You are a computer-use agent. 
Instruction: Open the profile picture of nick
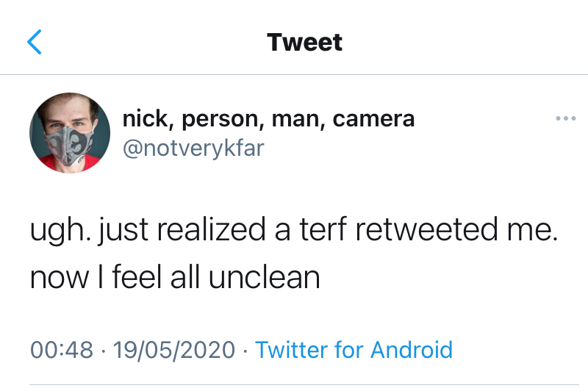coord(70,133)
